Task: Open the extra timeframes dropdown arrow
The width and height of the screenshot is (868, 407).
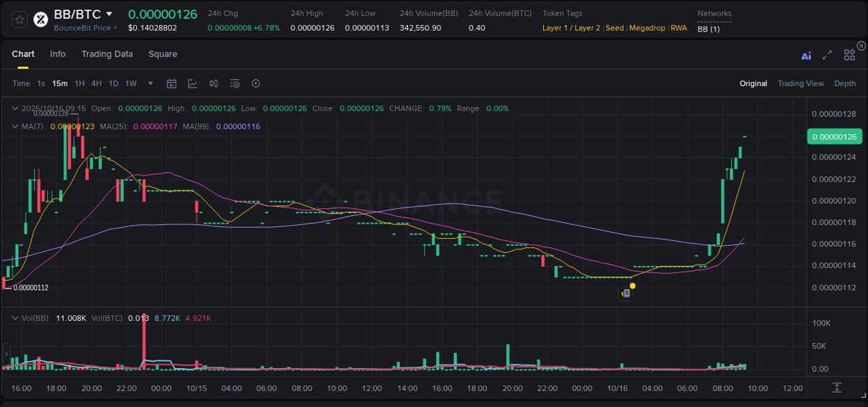Action: pyautogui.click(x=149, y=83)
